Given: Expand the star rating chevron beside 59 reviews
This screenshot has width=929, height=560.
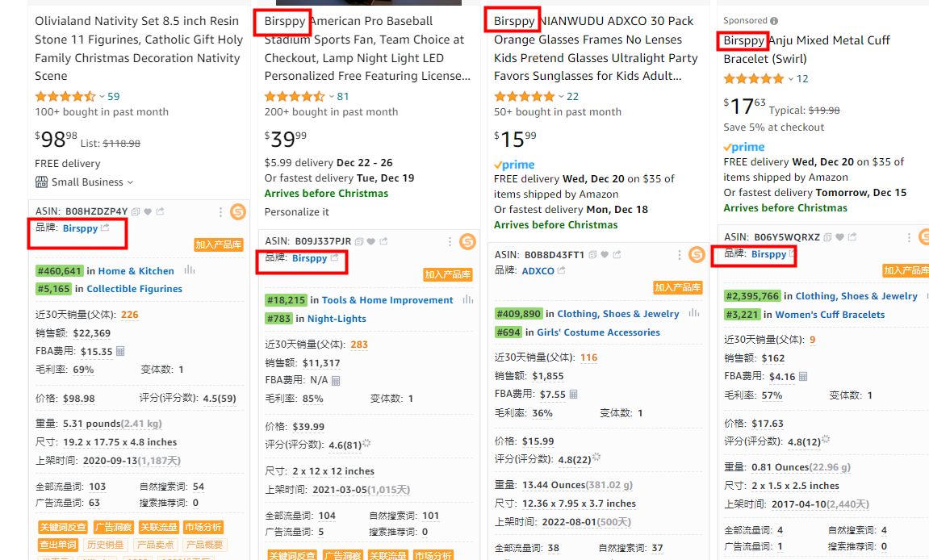Looking at the screenshot, I should (102, 97).
